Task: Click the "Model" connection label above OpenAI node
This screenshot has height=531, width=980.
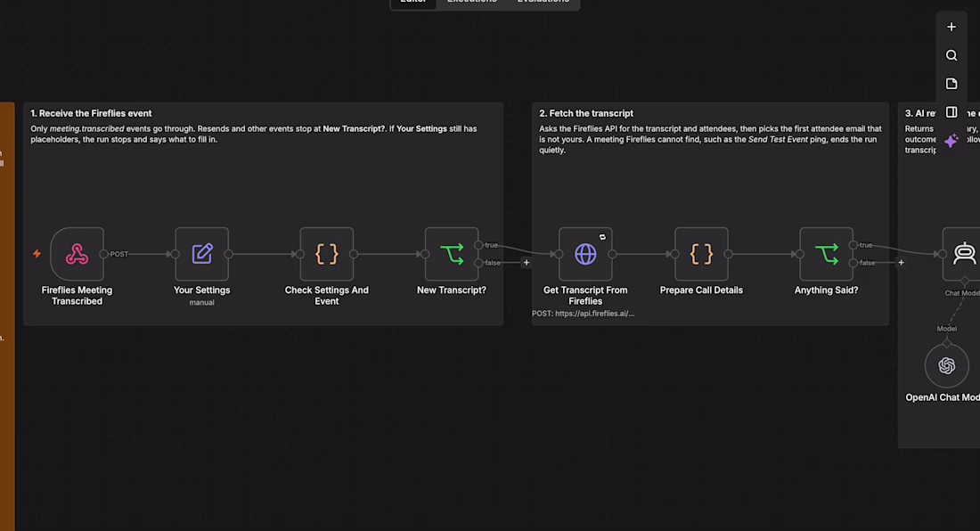Action: [x=947, y=329]
